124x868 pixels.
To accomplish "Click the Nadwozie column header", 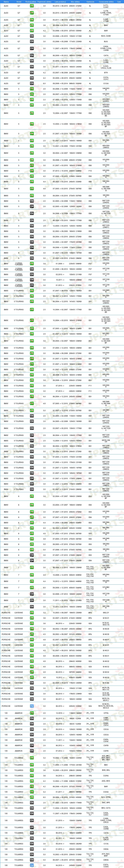I will (90, 2).
